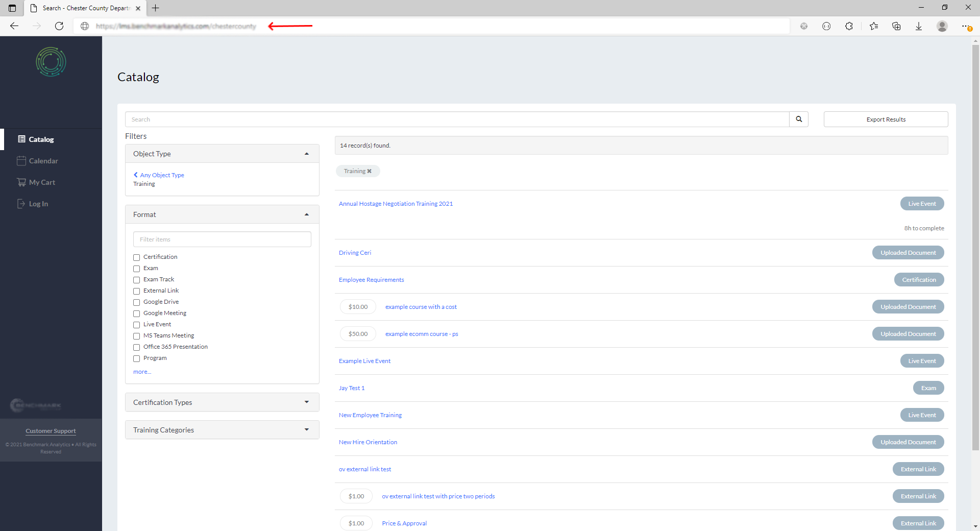Open the user profile avatar

942,26
